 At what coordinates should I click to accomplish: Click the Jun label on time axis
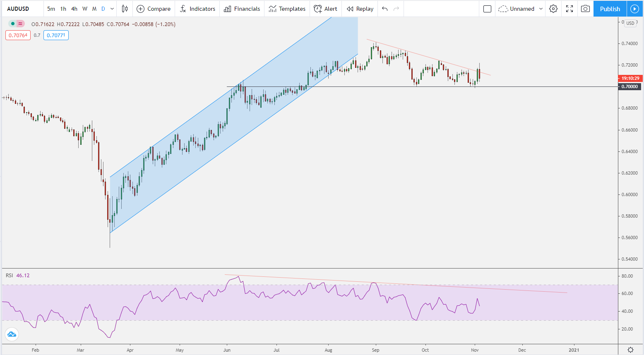point(227,350)
